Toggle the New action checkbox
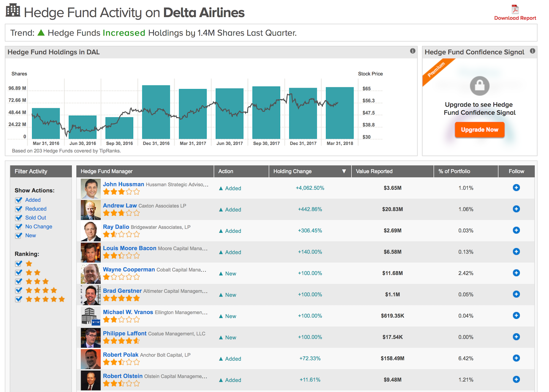The image size is (549, 392). pyautogui.click(x=19, y=236)
